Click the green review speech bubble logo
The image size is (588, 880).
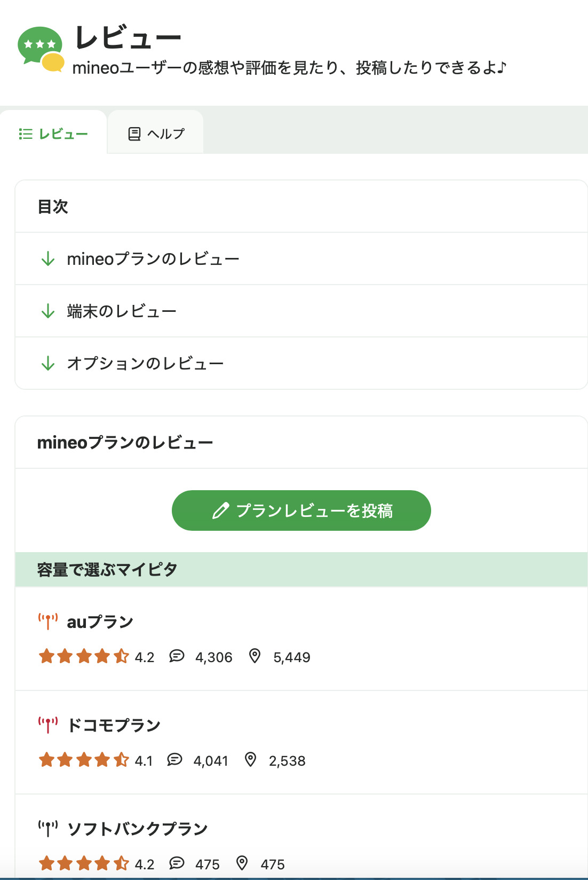[x=41, y=48]
